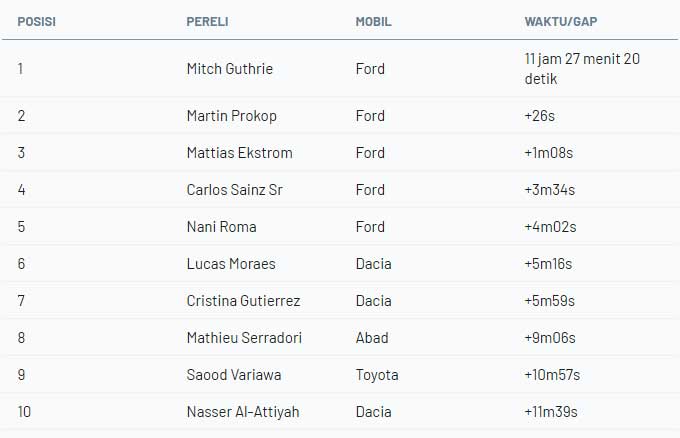680x438 pixels.
Task: Click on Mathieu Serradori's name
Action: [244, 337]
